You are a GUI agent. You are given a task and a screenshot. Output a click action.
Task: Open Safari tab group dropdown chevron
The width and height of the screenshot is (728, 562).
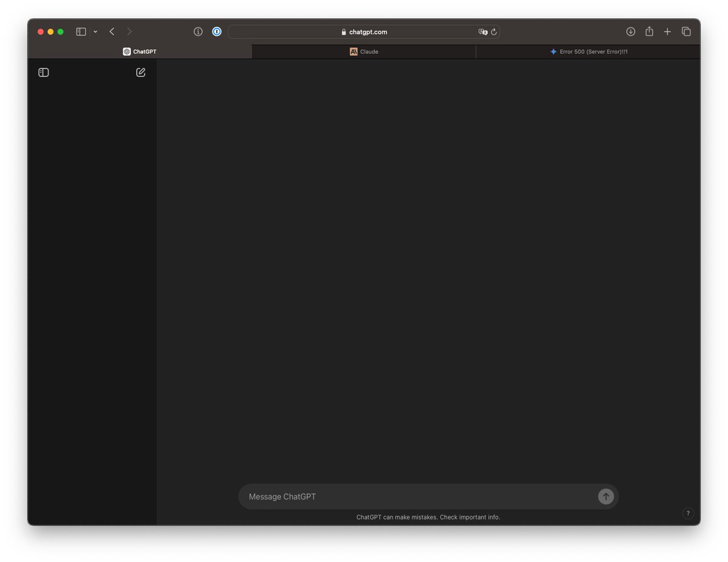click(x=95, y=32)
